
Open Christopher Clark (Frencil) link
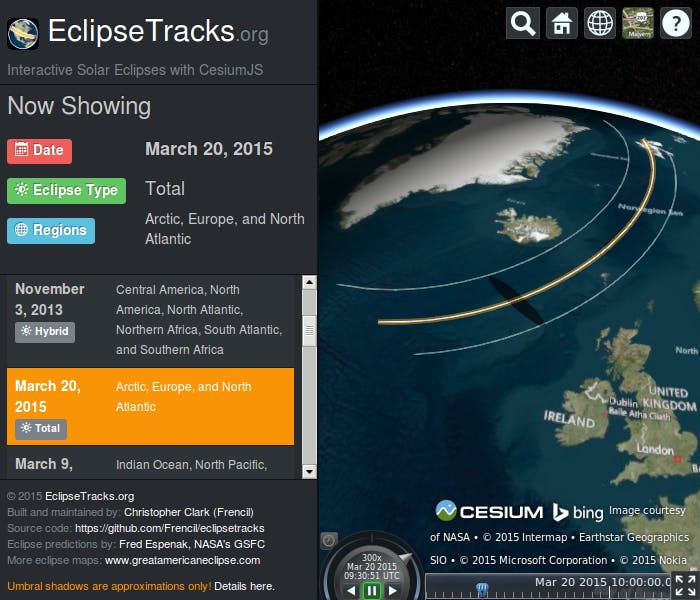point(189,512)
